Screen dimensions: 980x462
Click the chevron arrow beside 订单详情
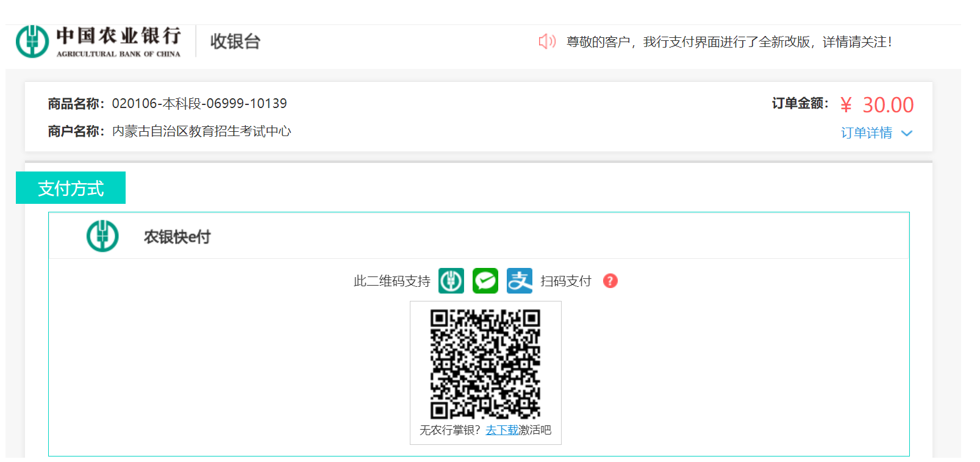tap(907, 134)
